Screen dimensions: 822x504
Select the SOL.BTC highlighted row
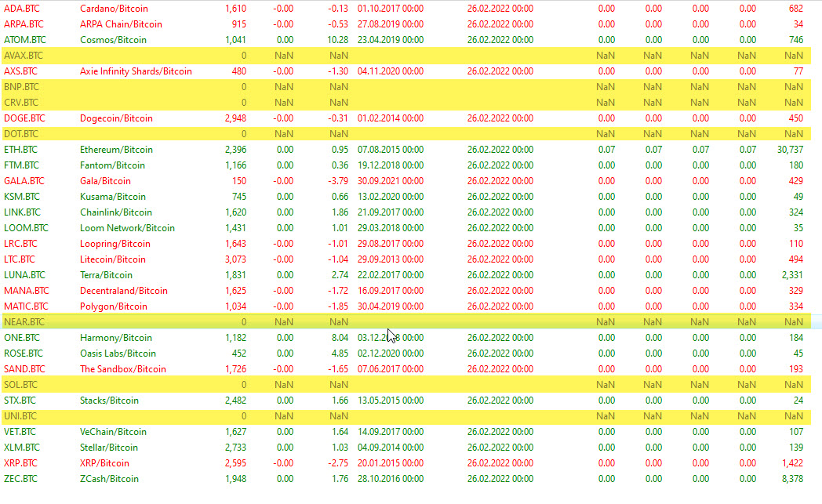pyautogui.click(x=20, y=385)
